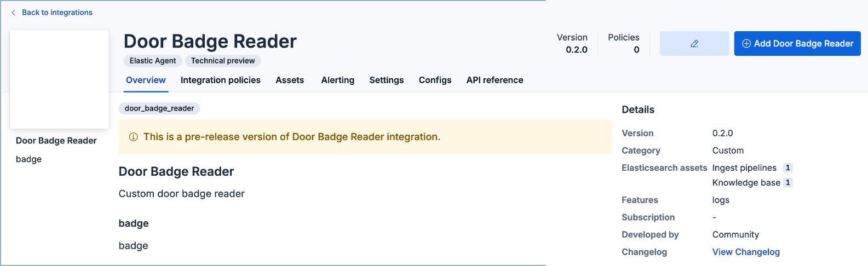Open the API reference tab
This screenshot has width=868, height=266.
[495, 80]
